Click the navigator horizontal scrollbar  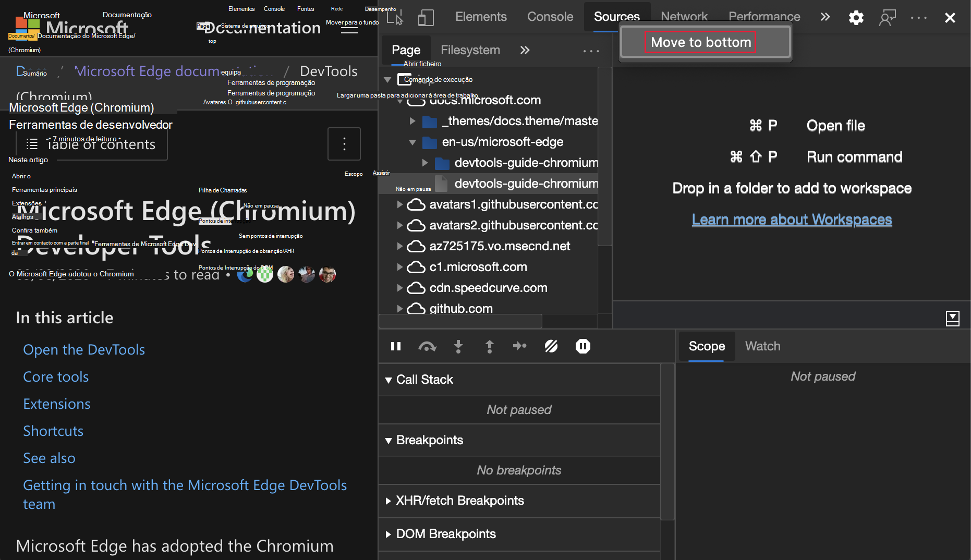(460, 321)
